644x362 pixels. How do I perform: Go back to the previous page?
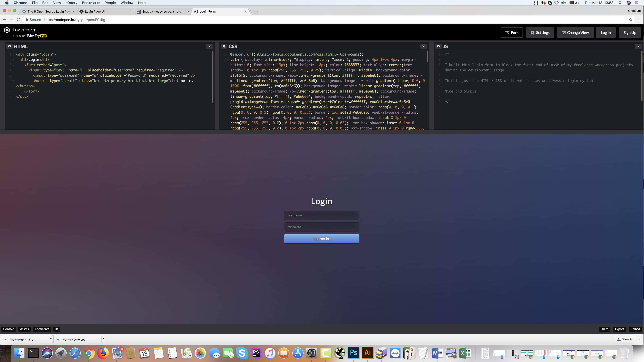[5, 20]
